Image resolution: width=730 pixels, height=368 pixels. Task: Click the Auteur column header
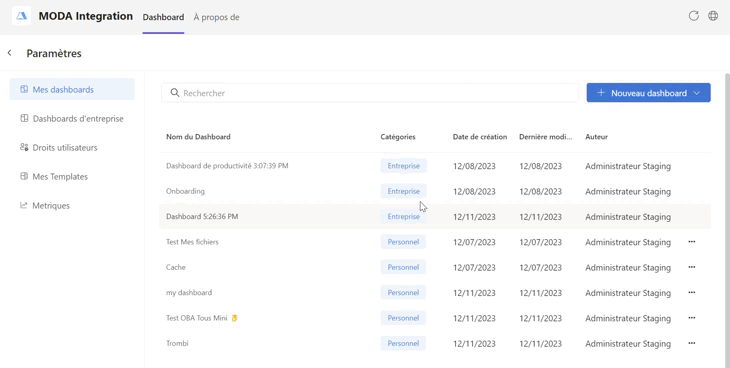pos(596,136)
